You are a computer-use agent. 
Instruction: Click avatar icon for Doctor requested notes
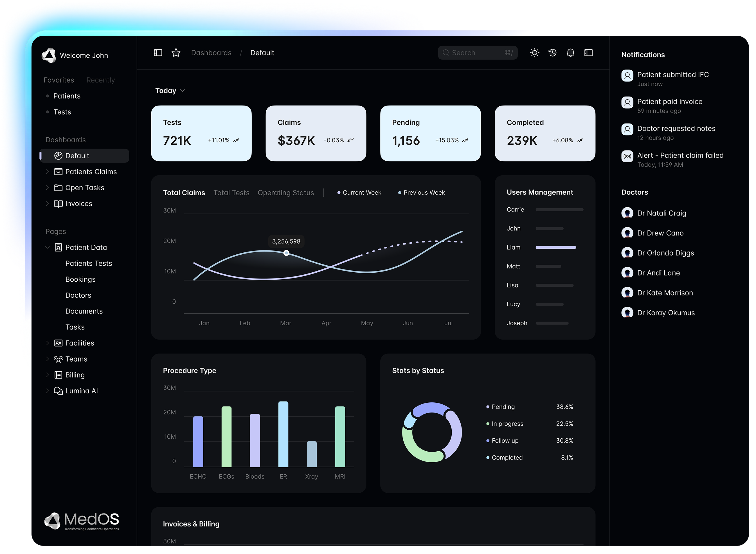coord(627,129)
